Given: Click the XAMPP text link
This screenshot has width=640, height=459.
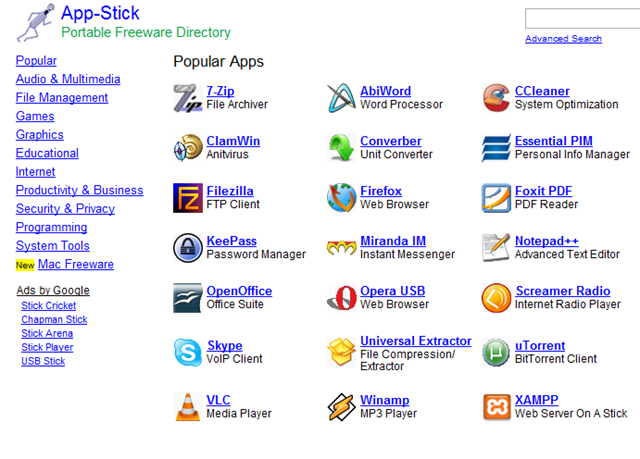Looking at the screenshot, I should point(536,400).
